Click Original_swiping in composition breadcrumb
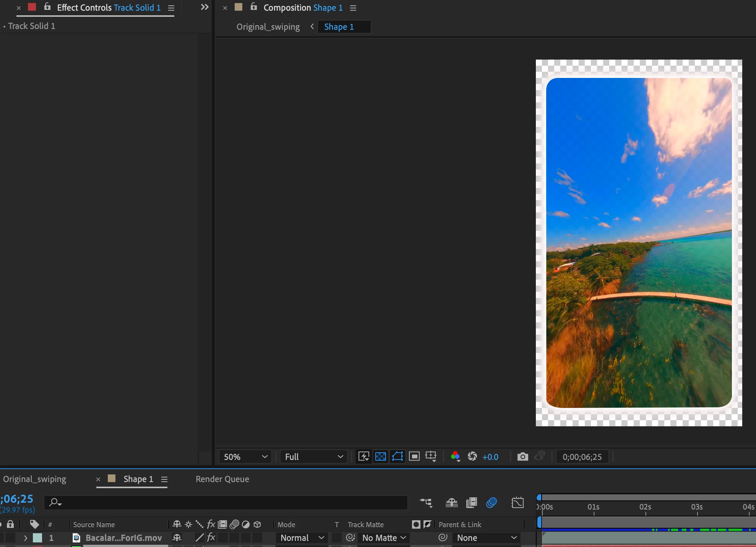Screen dimensions: 756x547 268,27
